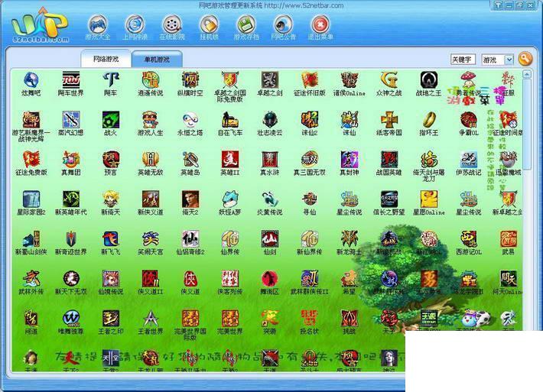
Task: Click the 退出菜单 red exit icon
Action: tap(320, 24)
